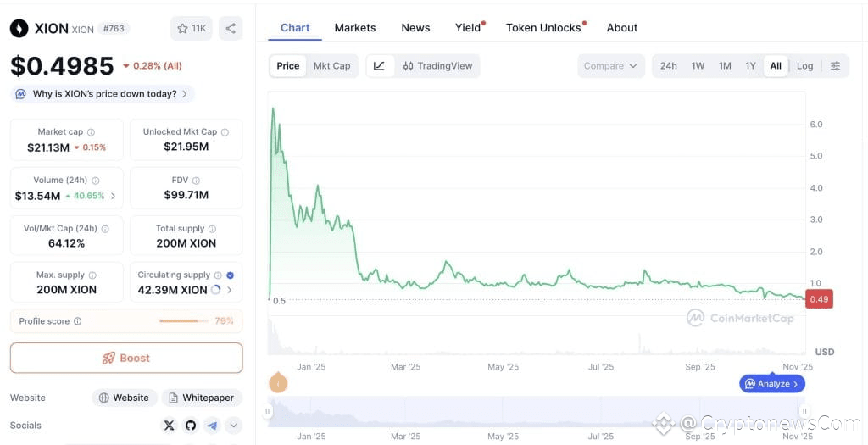The height and width of the screenshot is (445, 868).
Task: Open the GitHub social link
Action: [191, 426]
